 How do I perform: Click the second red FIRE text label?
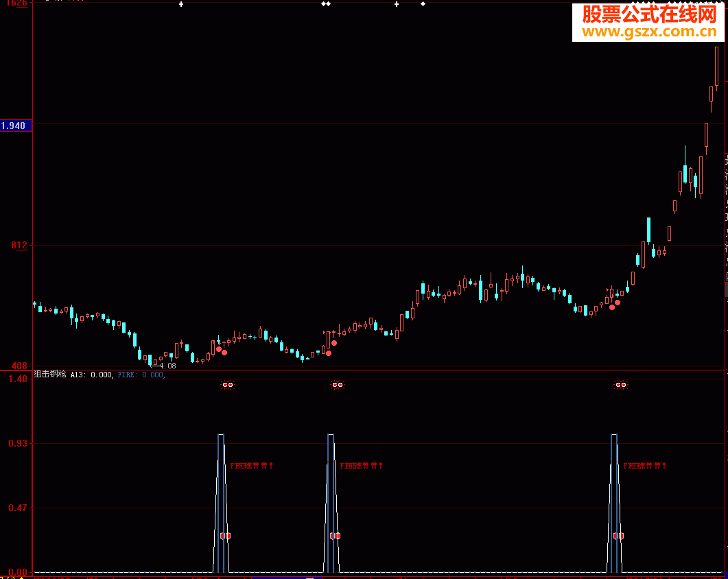361,466
